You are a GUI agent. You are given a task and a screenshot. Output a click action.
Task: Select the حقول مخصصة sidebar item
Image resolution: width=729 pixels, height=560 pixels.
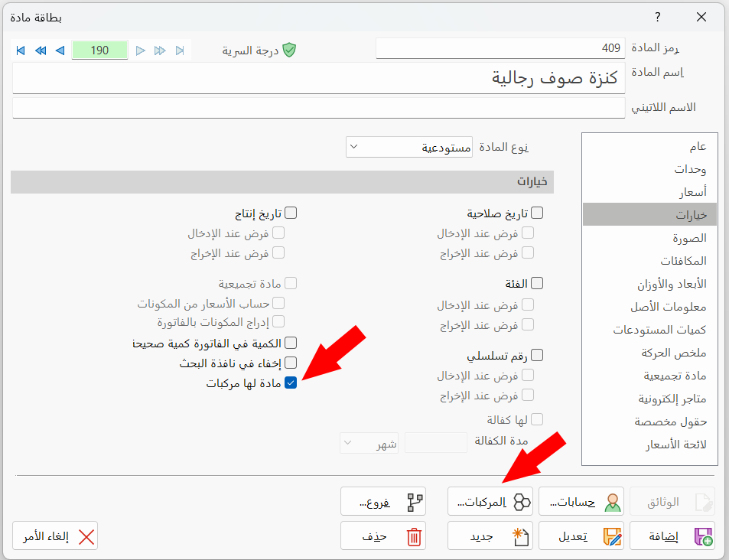649,422
